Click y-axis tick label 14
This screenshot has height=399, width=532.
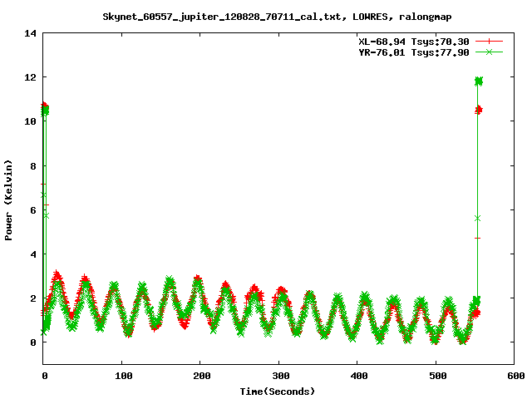pyautogui.click(x=30, y=33)
